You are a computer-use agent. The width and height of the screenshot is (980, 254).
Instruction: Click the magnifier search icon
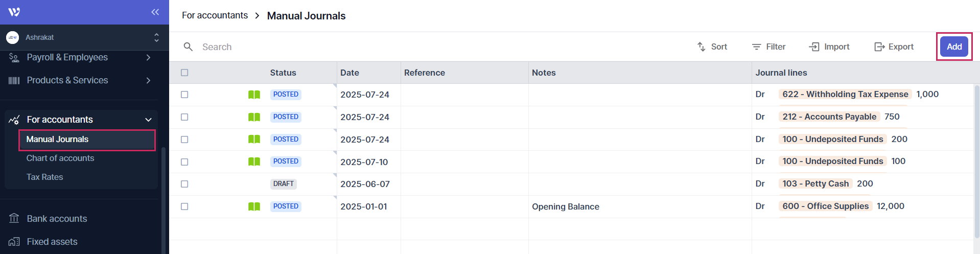(188, 47)
